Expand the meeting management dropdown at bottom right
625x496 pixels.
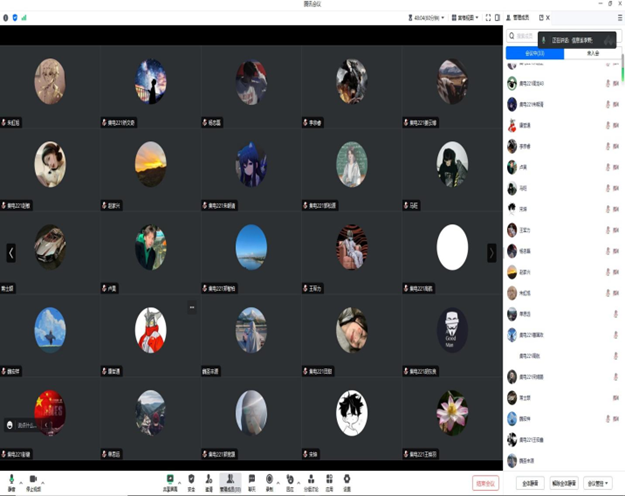click(x=598, y=483)
